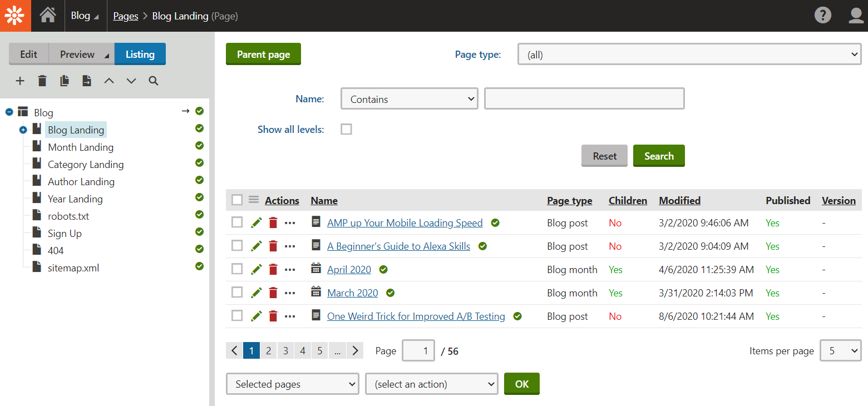Expand the Blog Landing tree node
868x406 pixels.
click(23, 130)
